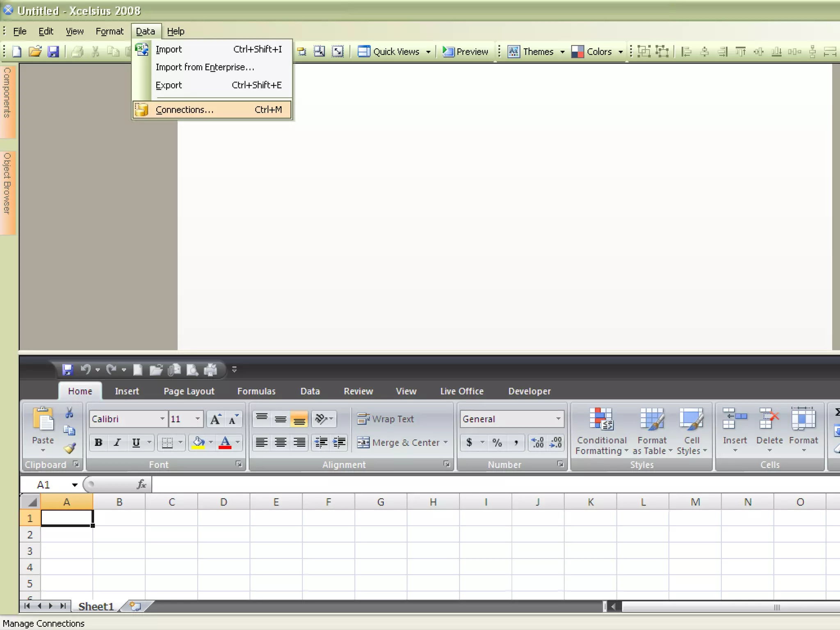Viewport: 840px width, 630px height.
Task: Toggle Bold formatting
Action: 98,443
